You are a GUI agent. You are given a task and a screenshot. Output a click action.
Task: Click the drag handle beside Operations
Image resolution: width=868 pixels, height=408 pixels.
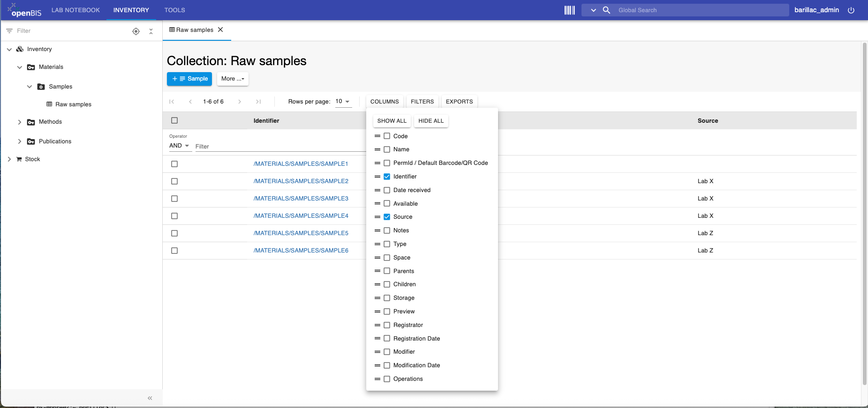click(x=377, y=379)
